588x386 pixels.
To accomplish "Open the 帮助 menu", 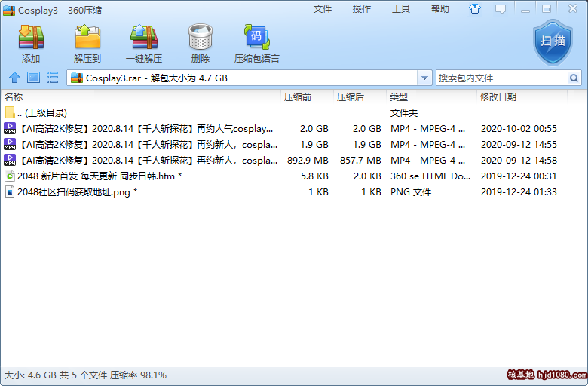I will pyautogui.click(x=440, y=9).
